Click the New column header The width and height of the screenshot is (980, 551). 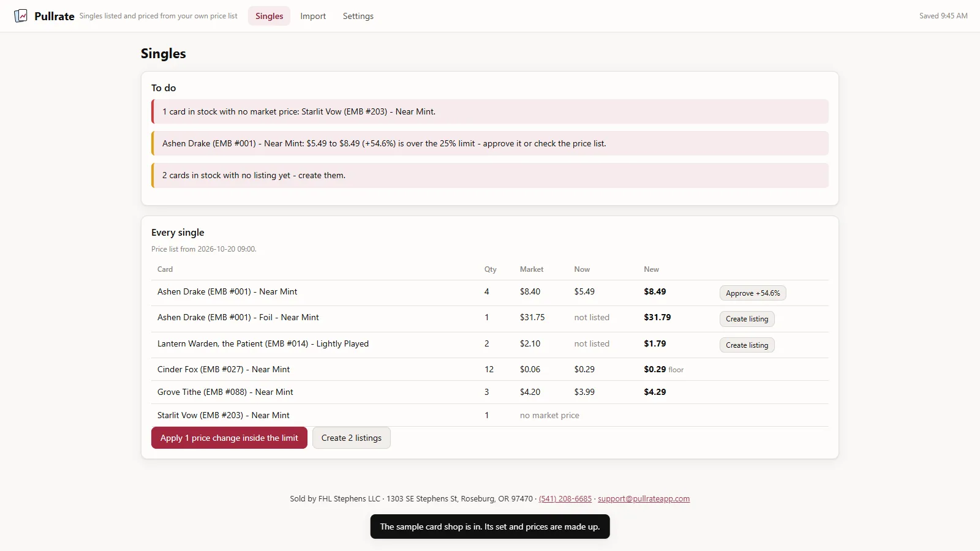pos(651,269)
